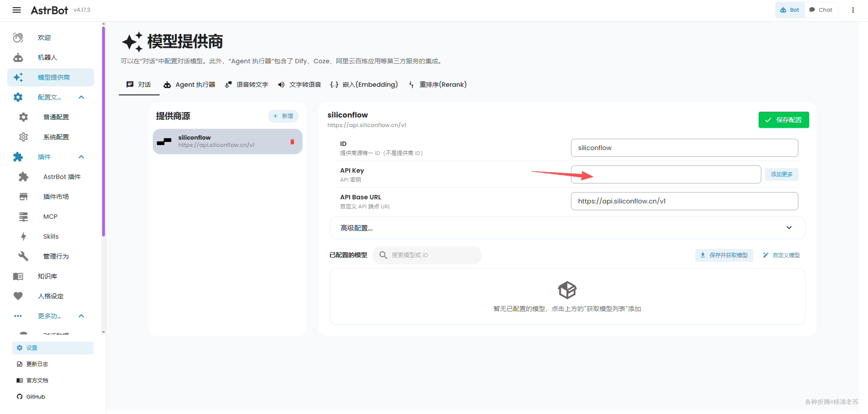
Task: Click the 自定义模型 button
Action: coord(782,255)
